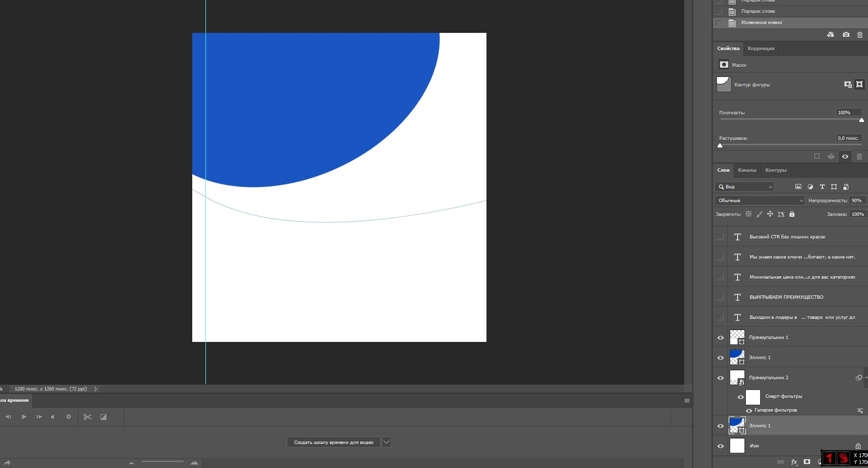Click Создать шкалу времени для видео button

click(x=333, y=442)
